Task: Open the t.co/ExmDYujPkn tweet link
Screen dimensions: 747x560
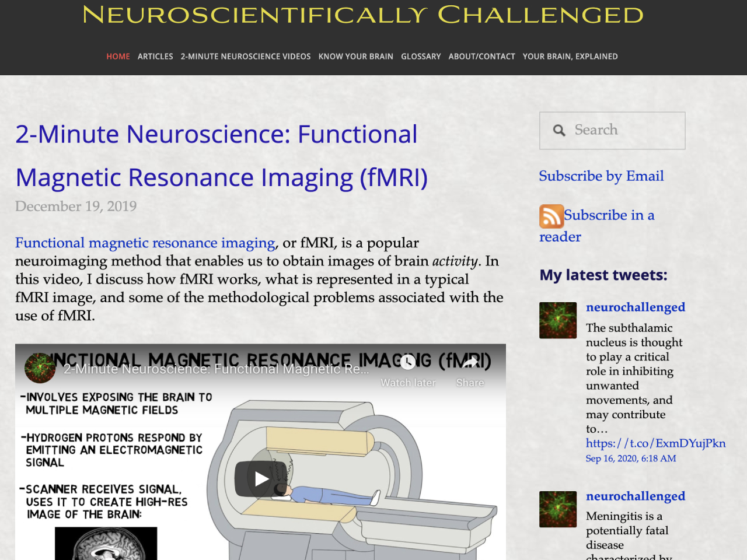Action: [656, 443]
